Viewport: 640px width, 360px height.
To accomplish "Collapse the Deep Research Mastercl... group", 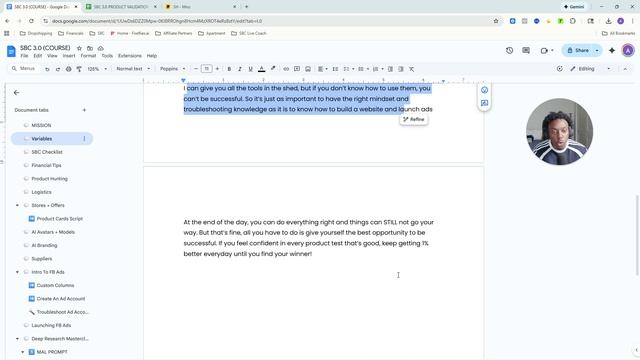I will 17,339.
